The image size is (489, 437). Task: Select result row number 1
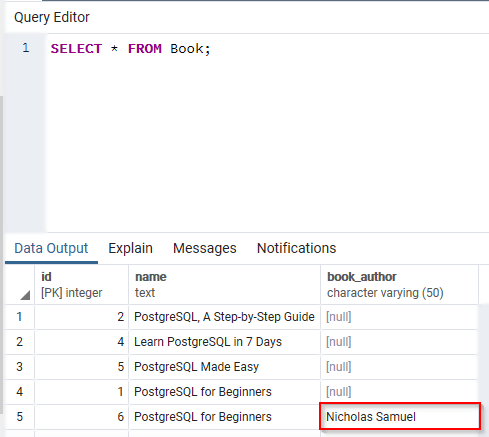[x=20, y=317]
